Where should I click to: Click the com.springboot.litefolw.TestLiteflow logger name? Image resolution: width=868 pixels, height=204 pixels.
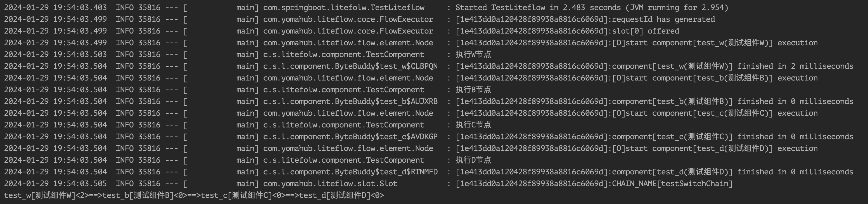coord(344,8)
